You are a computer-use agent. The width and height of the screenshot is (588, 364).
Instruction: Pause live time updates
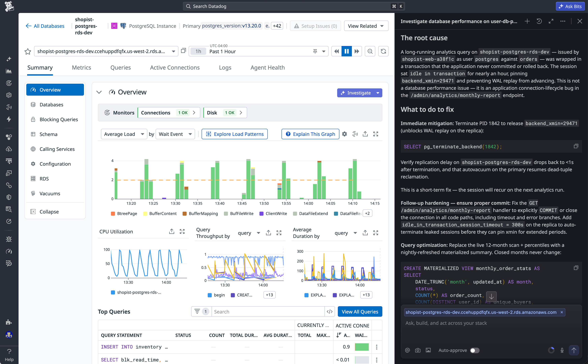tap(347, 51)
